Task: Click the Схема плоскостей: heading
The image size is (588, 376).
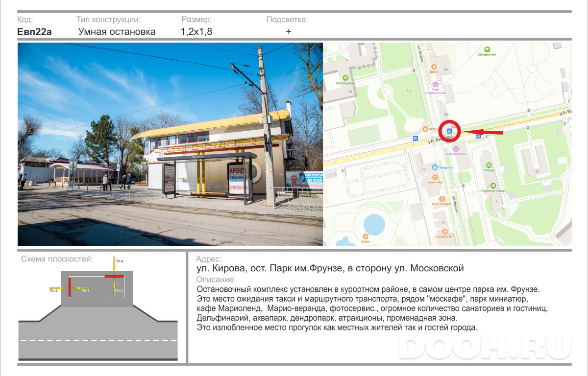Action: coord(57,259)
